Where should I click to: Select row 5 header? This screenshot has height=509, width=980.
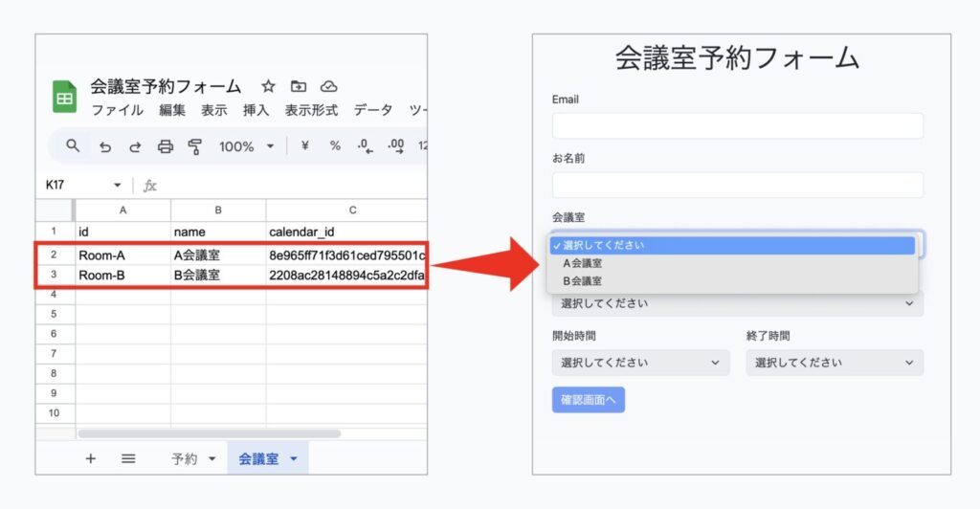tap(55, 314)
